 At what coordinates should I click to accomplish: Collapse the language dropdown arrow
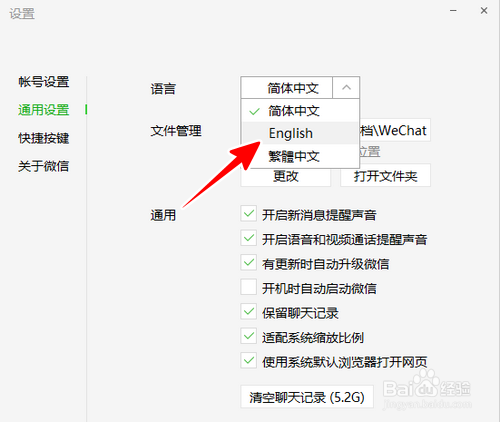(346, 87)
